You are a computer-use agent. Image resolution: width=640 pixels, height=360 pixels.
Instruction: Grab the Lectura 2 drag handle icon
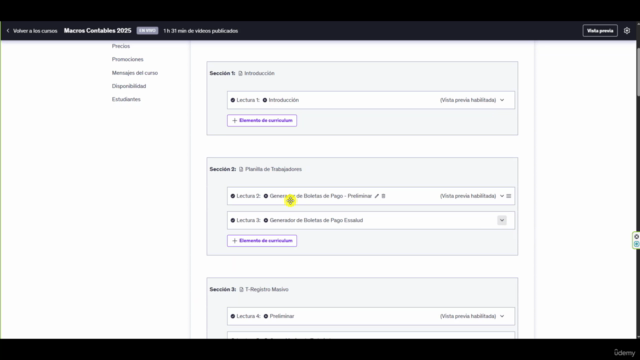click(509, 196)
